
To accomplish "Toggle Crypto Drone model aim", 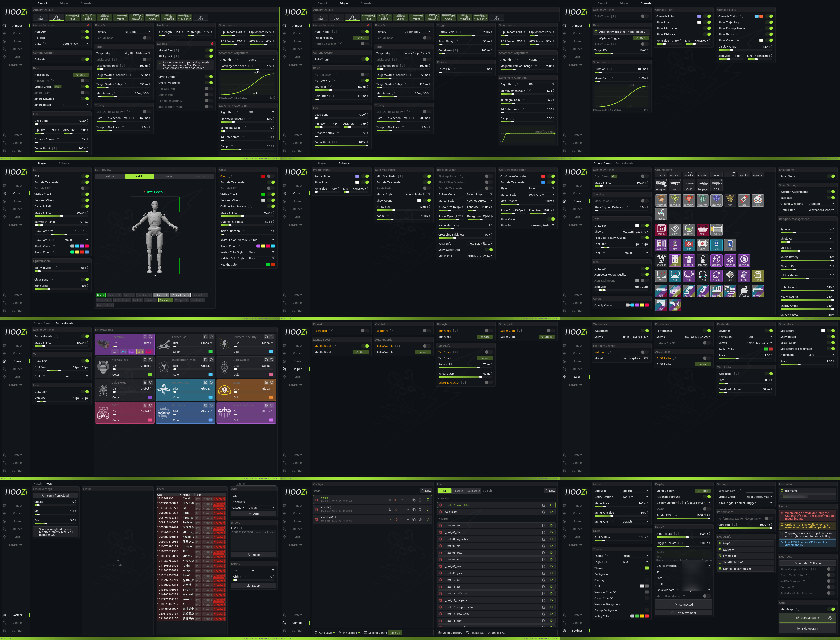I will 209,77.
